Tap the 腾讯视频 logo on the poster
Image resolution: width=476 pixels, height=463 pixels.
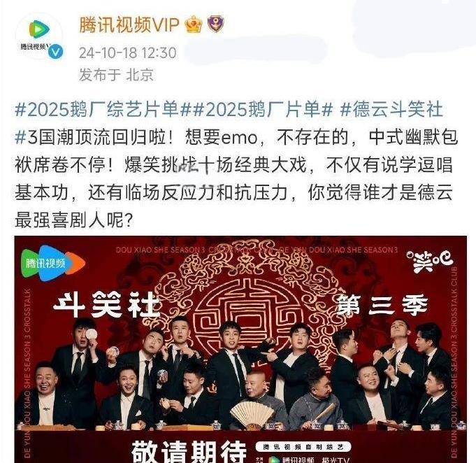point(53,263)
